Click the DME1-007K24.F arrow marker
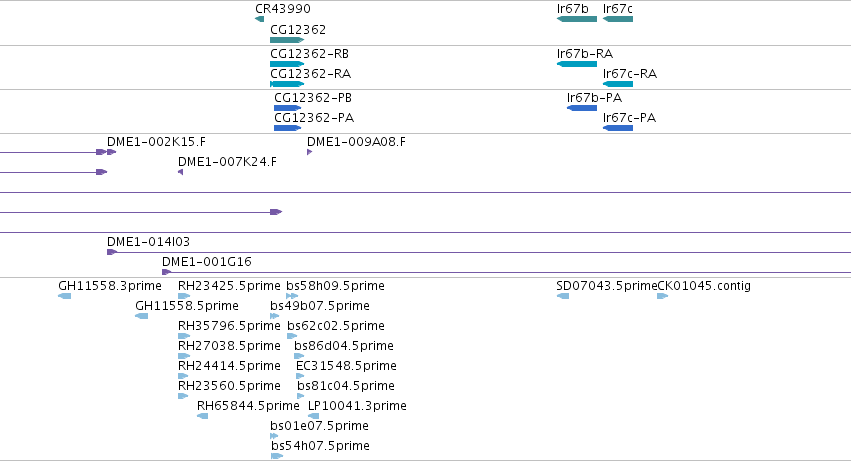This screenshot has width=851, height=461. click(181, 172)
